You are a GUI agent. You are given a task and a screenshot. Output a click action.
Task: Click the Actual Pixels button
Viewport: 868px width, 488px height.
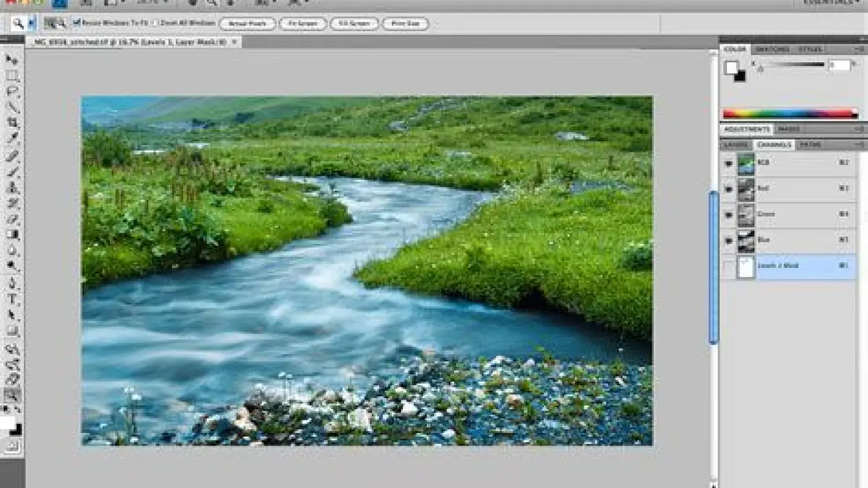(x=247, y=24)
